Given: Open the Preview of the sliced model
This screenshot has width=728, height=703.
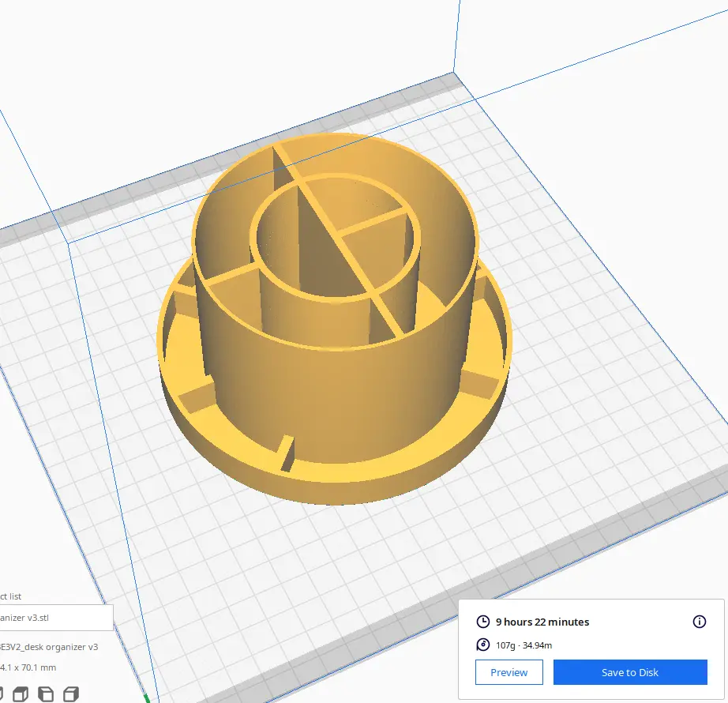Looking at the screenshot, I should click(509, 672).
